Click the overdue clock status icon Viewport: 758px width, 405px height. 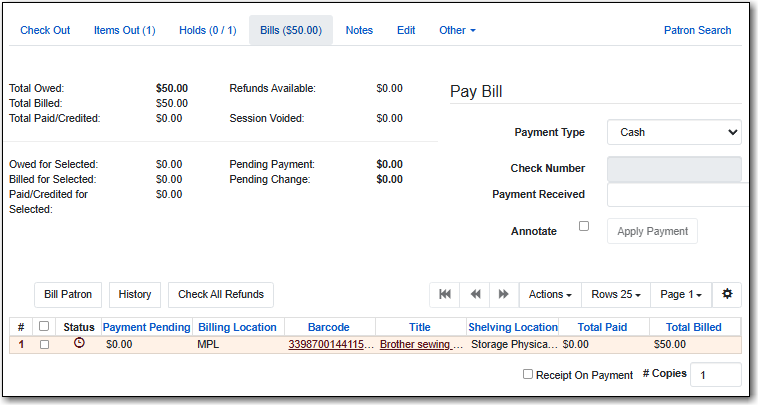[x=79, y=343]
